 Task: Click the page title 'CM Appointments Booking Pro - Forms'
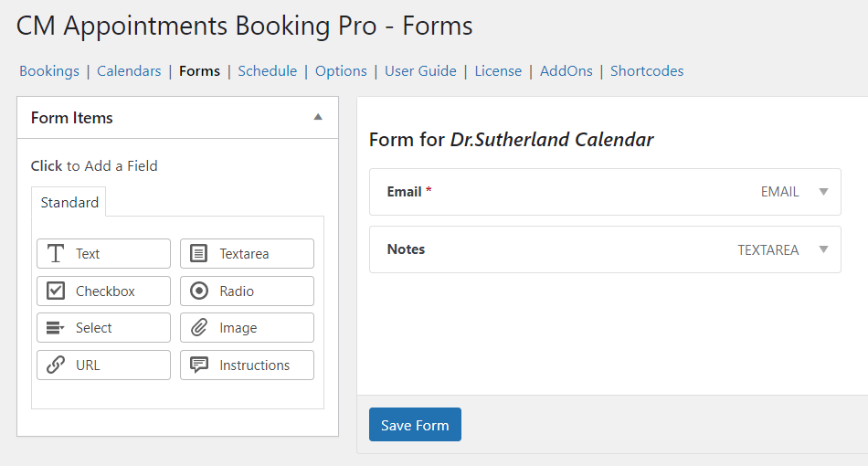point(244,26)
